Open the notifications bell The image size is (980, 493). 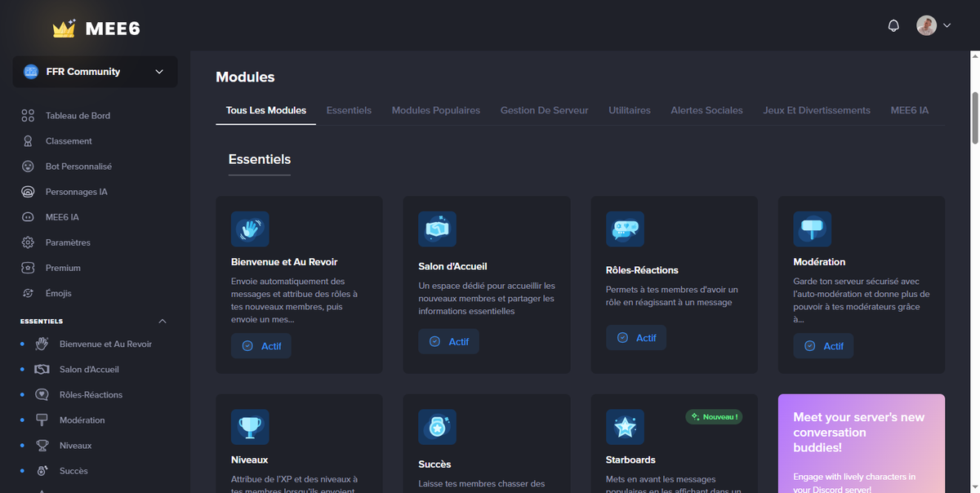(x=893, y=25)
